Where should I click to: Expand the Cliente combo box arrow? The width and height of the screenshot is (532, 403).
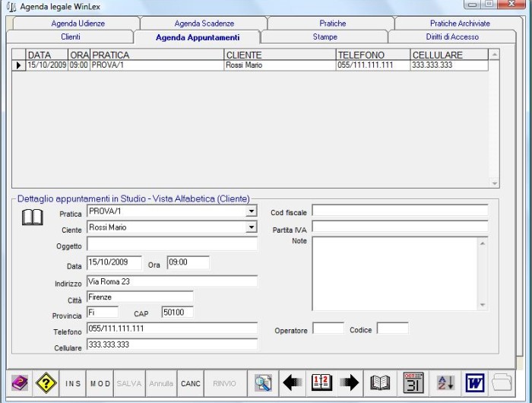[251, 227]
